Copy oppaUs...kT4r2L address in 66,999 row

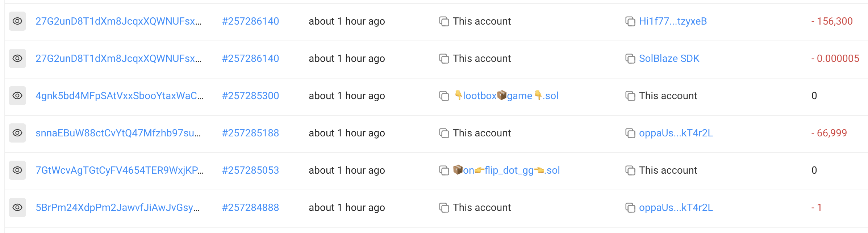pos(630,134)
